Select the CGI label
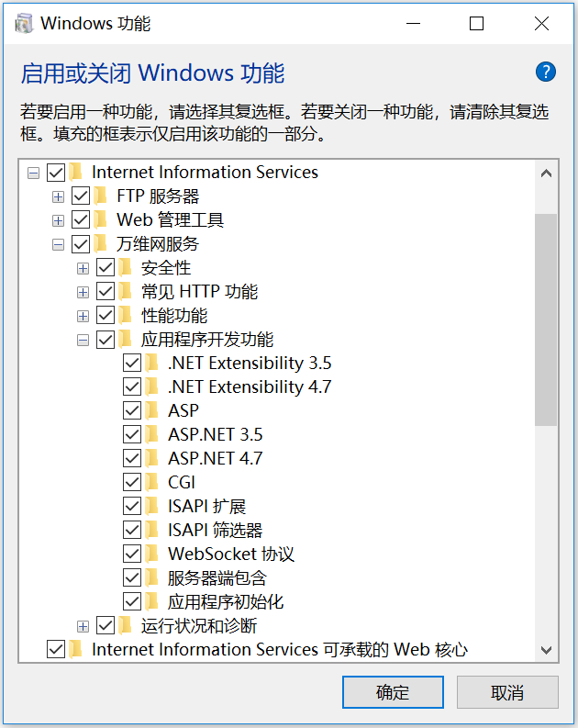The width and height of the screenshot is (578, 728). [x=182, y=482]
